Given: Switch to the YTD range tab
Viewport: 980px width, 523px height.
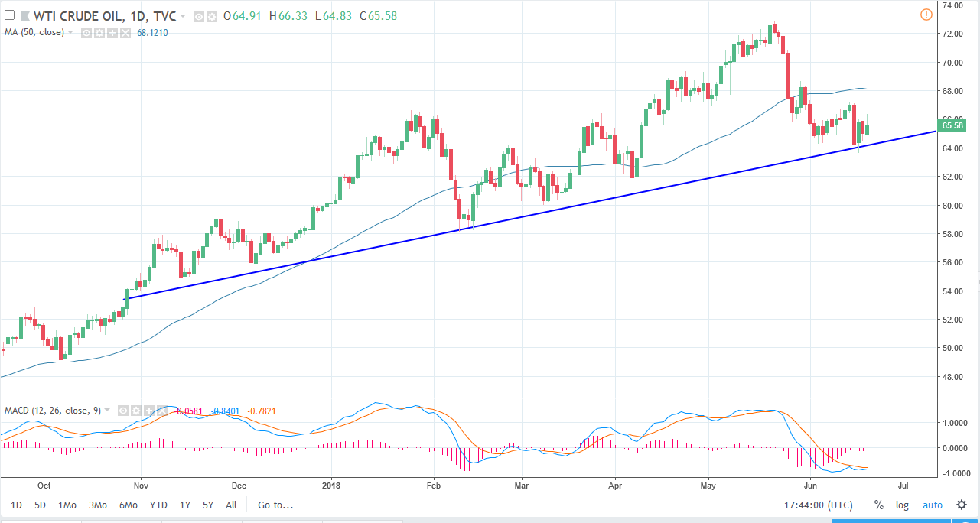Looking at the screenshot, I should tap(158, 505).
